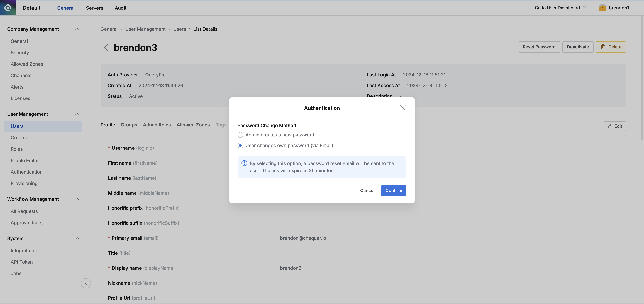This screenshot has width=644, height=304.
Task: Click the Cancel button in the dialog
Action: (367, 190)
